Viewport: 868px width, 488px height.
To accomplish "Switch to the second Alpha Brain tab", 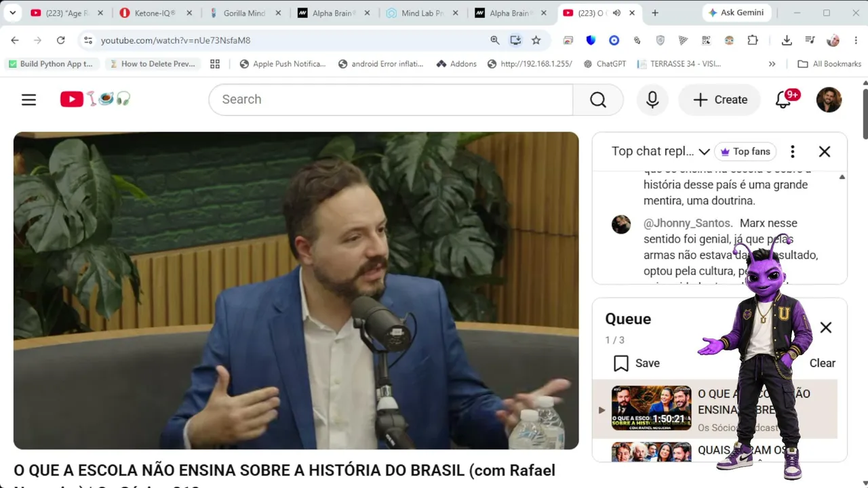I will click(x=511, y=13).
